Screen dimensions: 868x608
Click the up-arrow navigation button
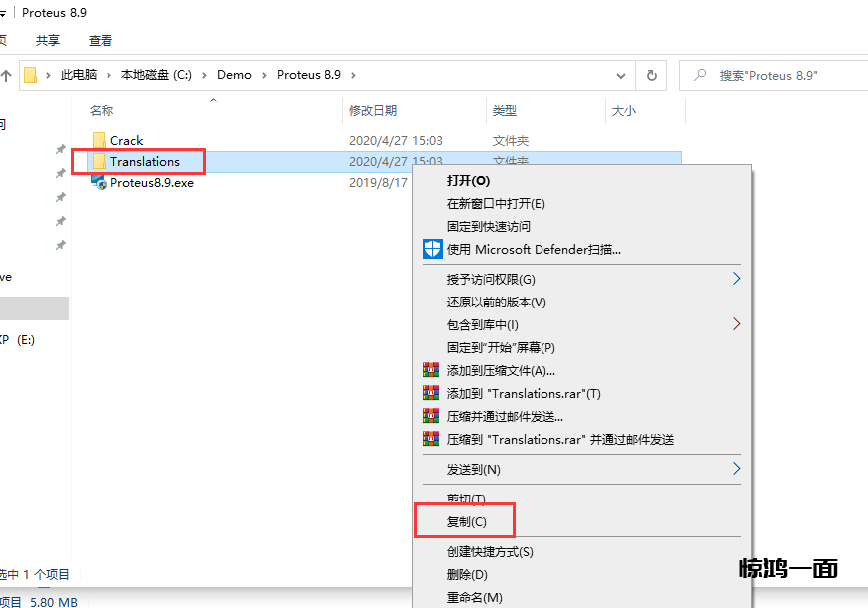click(x=6, y=75)
